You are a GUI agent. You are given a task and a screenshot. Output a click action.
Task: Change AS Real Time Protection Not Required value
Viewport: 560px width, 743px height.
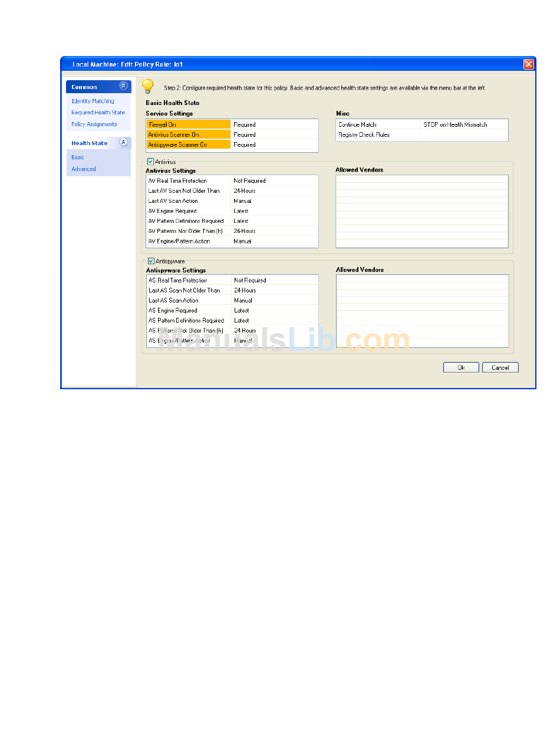275,281
